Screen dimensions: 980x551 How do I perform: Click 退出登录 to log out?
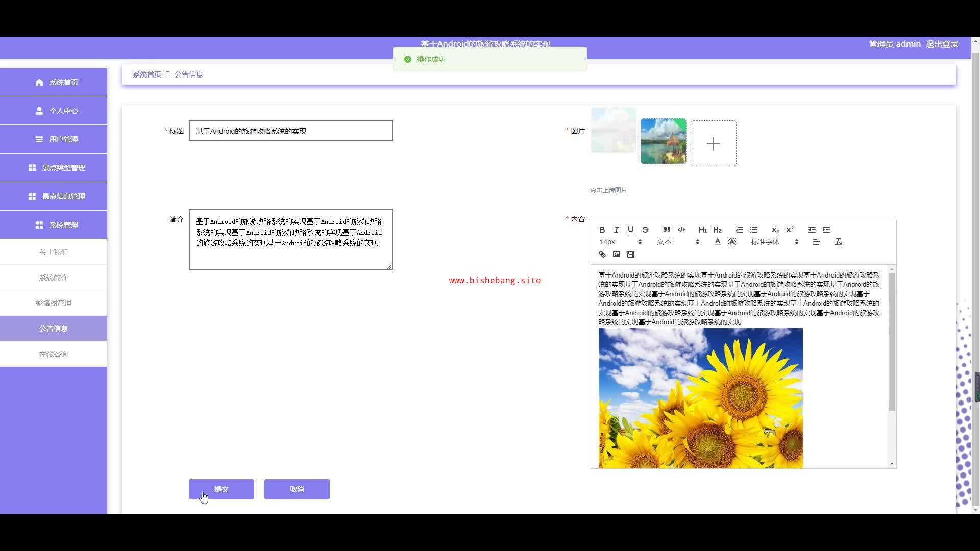(942, 44)
